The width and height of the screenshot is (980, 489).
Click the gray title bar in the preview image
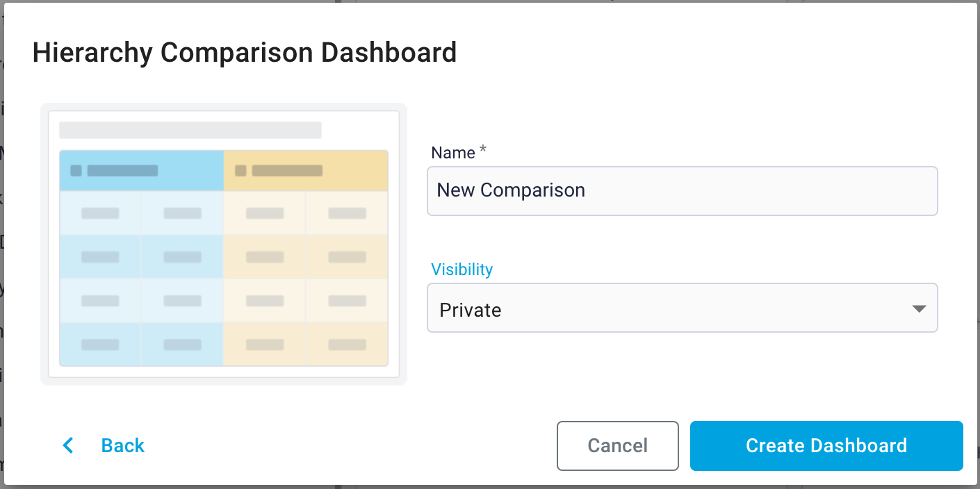190,130
